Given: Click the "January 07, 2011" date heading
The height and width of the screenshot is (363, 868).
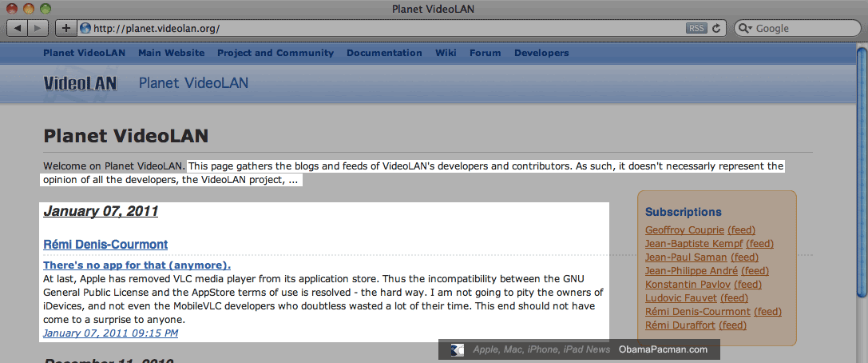Looking at the screenshot, I should (x=101, y=211).
